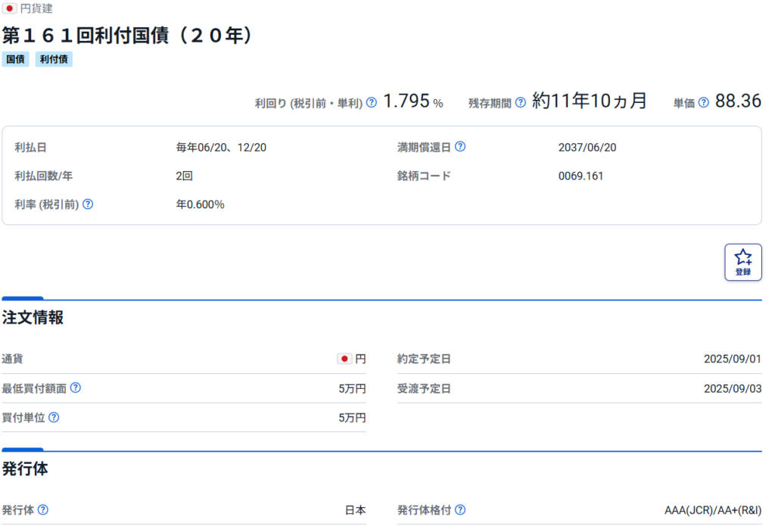Click the 国債 tag
Screen dimensions: 775x532
(x=15, y=59)
